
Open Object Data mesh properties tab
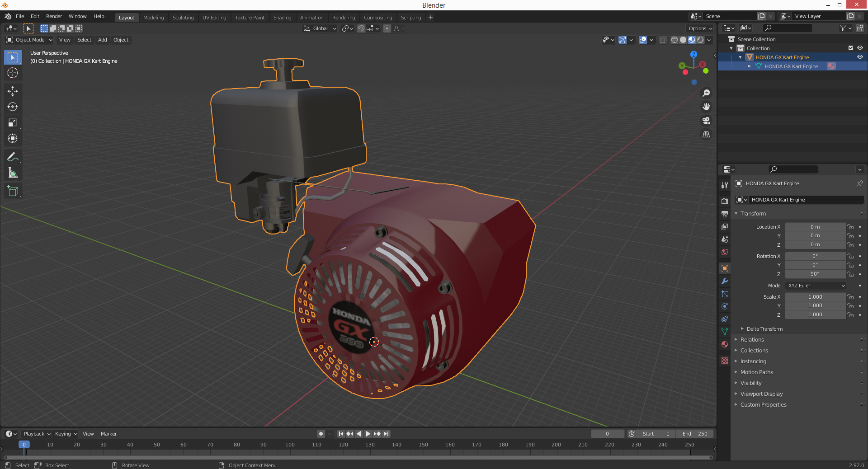pos(725,332)
